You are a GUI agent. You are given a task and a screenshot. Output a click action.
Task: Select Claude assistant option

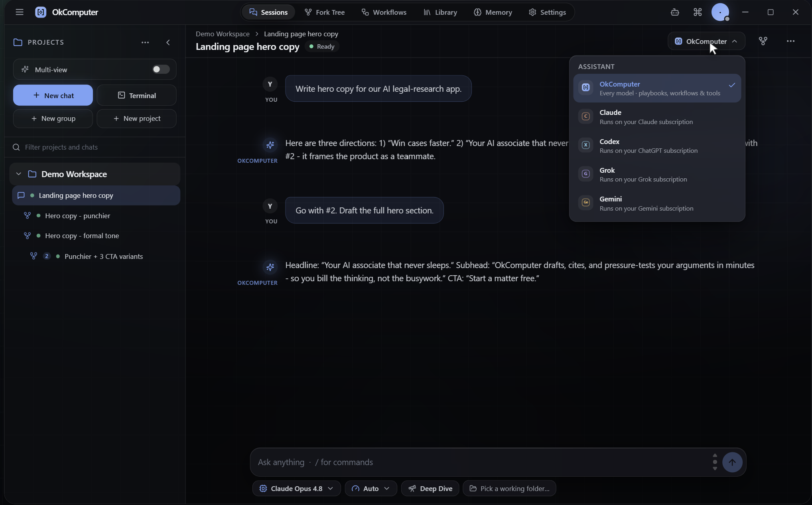coord(657,117)
